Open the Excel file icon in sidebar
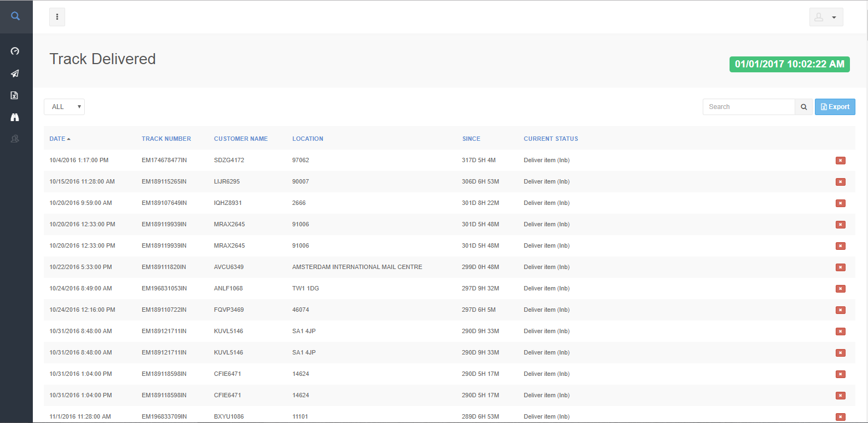This screenshot has width=868, height=423. click(x=15, y=95)
